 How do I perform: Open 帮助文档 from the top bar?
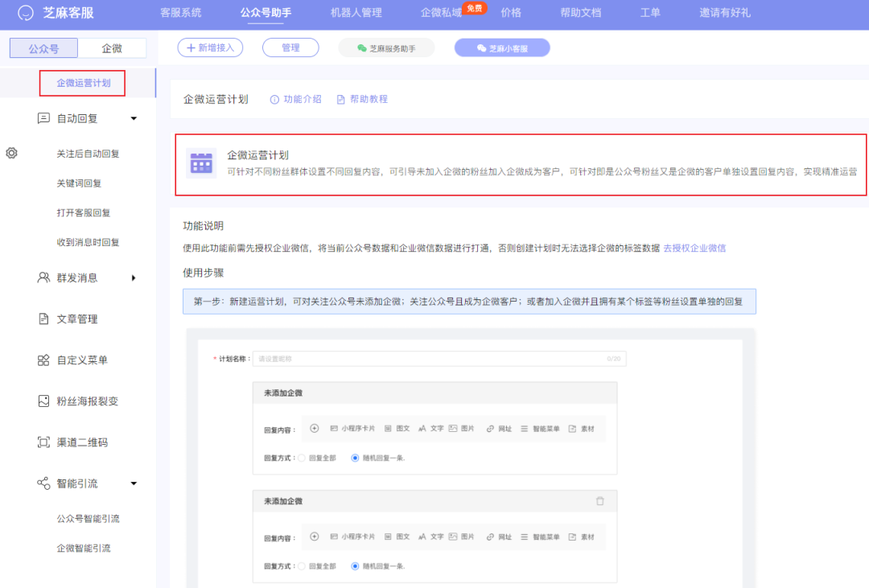click(581, 13)
